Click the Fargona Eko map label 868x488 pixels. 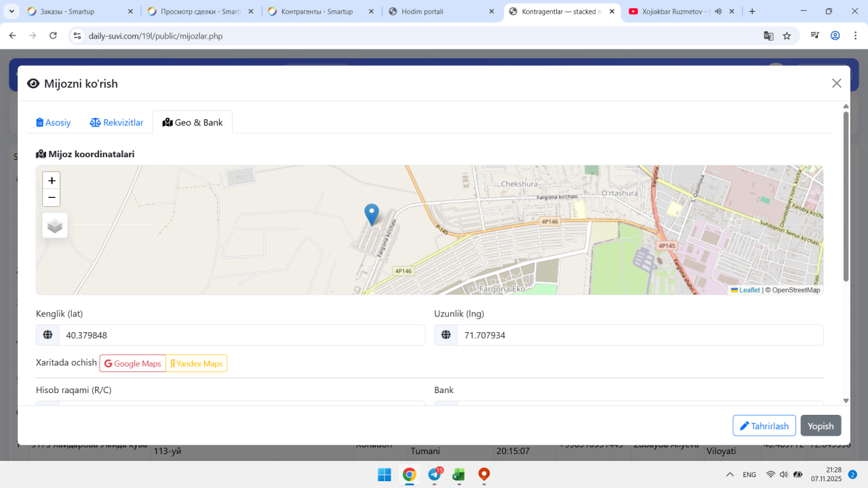point(502,289)
